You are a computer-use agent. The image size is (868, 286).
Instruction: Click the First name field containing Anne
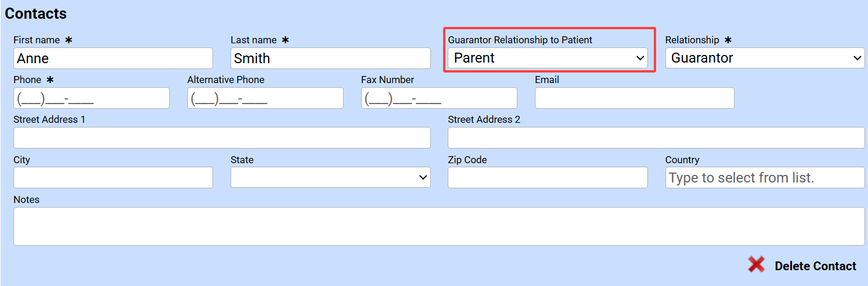pyautogui.click(x=113, y=58)
